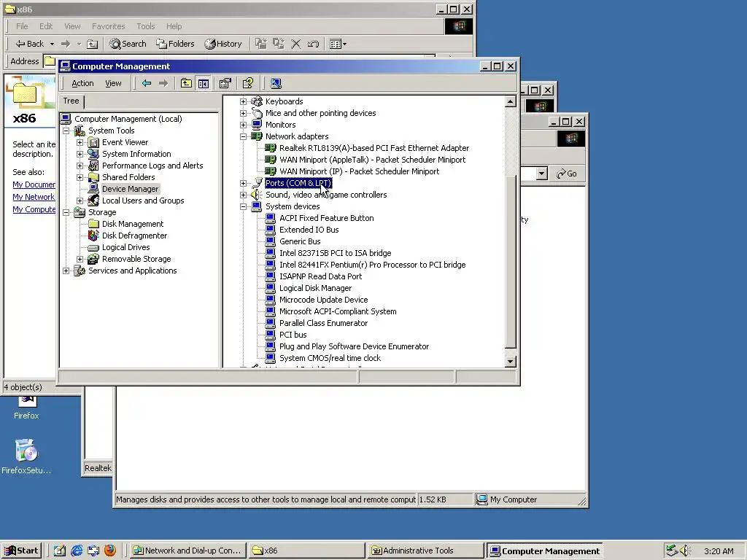Click the PCI bus device icon
The width and height of the screenshot is (747, 560).
point(271,335)
